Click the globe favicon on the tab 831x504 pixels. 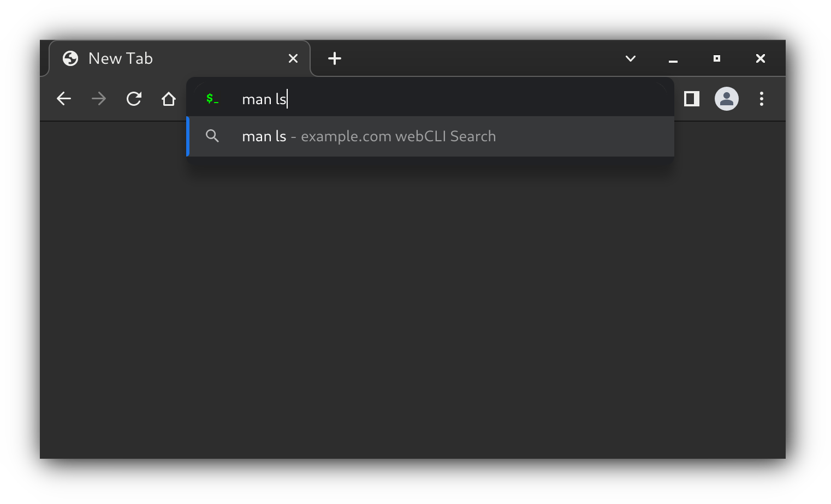(70, 58)
